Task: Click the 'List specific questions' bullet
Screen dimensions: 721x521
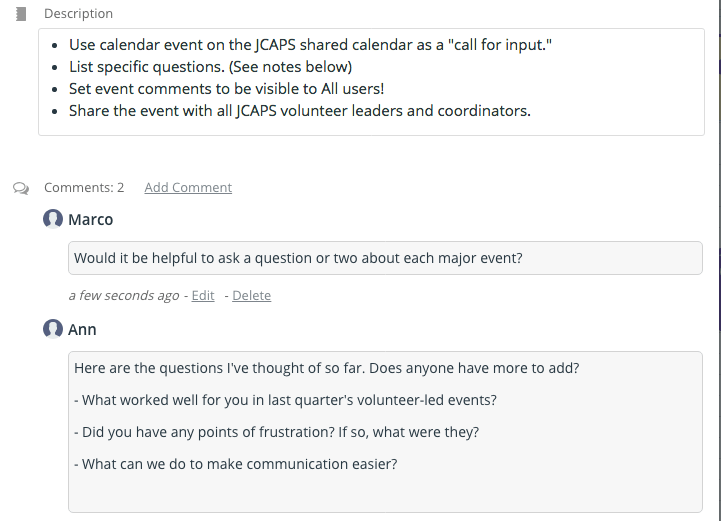Action: click(211, 67)
